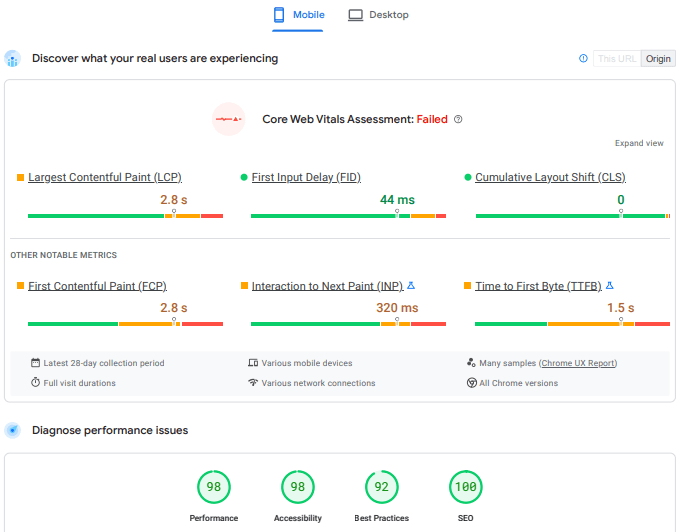The width and height of the screenshot is (685, 532).
Task: Click the INP distribution bar
Action: tap(348, 324)
